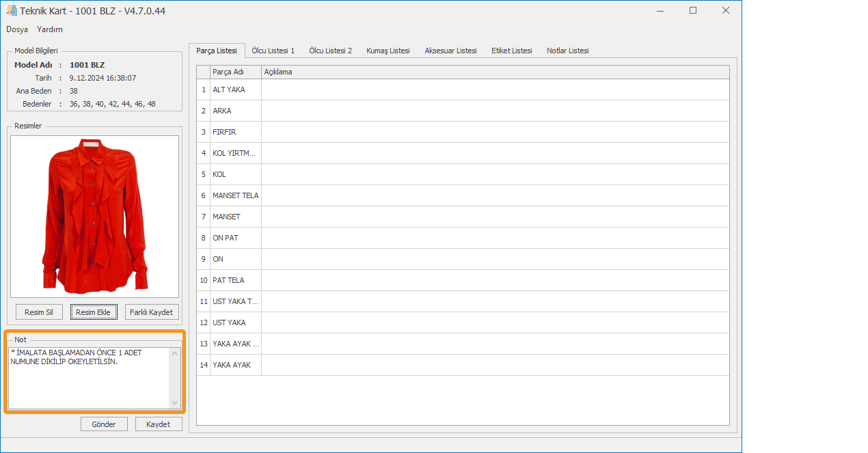The image size is (868, 453).
Task: Open the Kumaş Listesi tab
Action: (388, 51)
